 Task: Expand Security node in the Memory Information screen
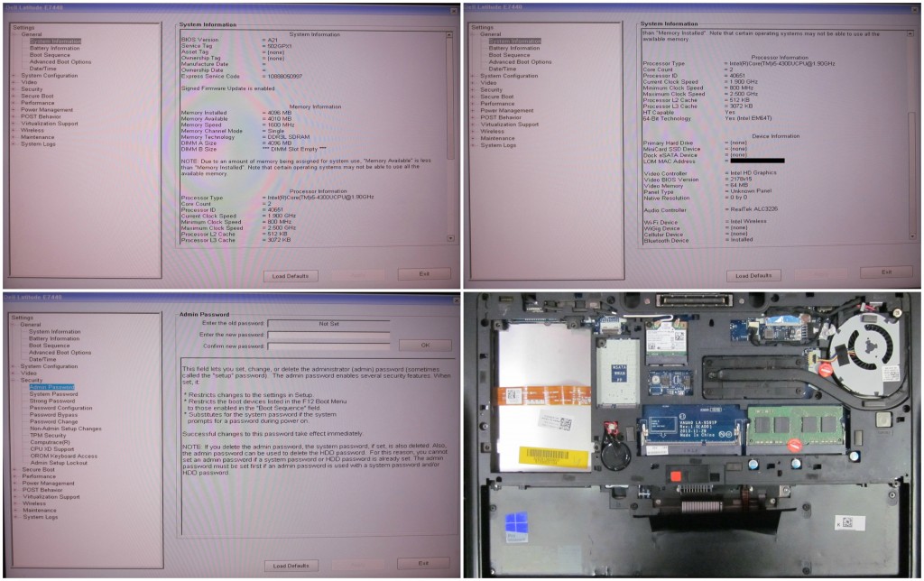[14, 89]
